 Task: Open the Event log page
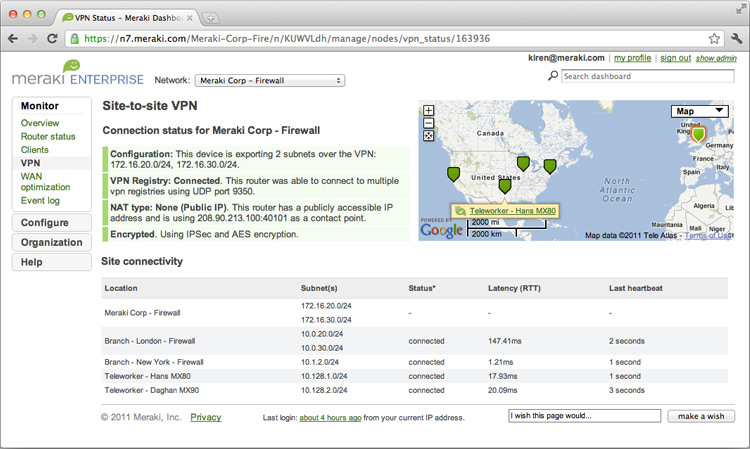(x=40, y=200)
